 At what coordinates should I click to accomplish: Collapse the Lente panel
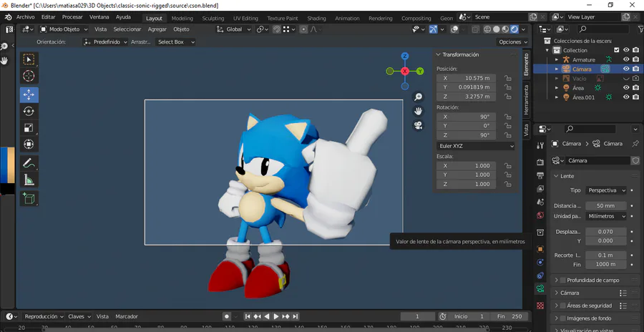coord(557,176)
